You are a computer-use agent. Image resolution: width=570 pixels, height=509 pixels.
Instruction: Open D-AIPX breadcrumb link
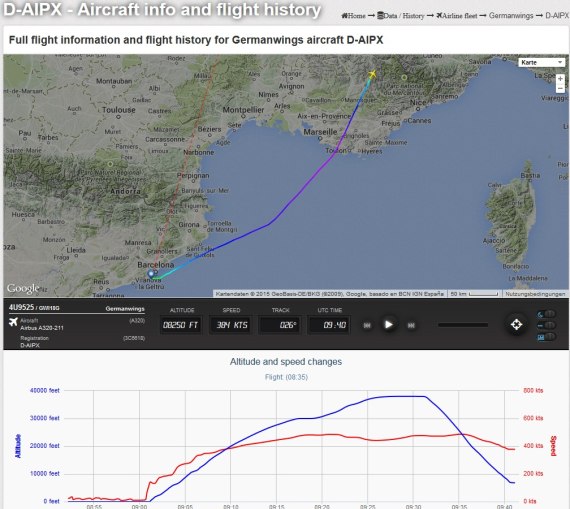[557, 16]
